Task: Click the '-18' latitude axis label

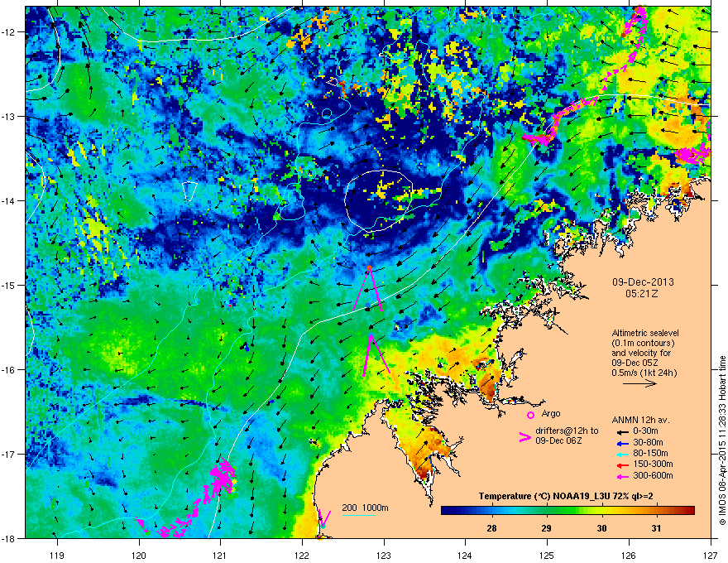Action: tap(9, 538)
